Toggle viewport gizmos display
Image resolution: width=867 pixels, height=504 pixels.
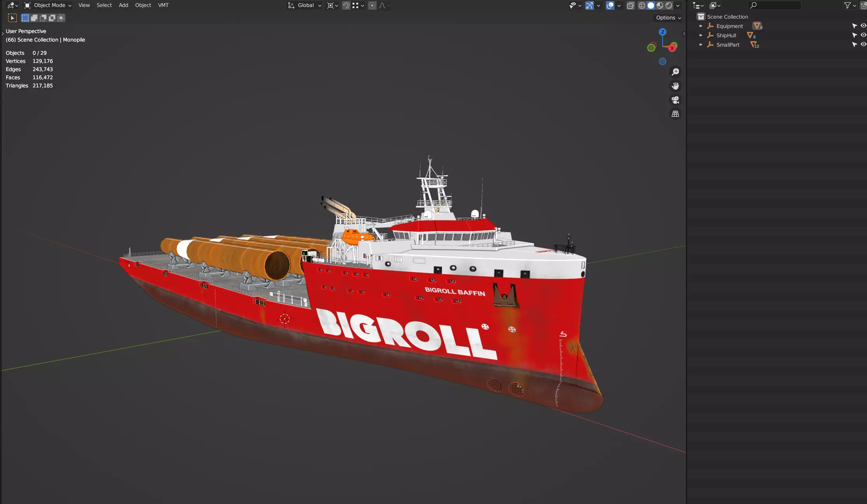point(590,5)
